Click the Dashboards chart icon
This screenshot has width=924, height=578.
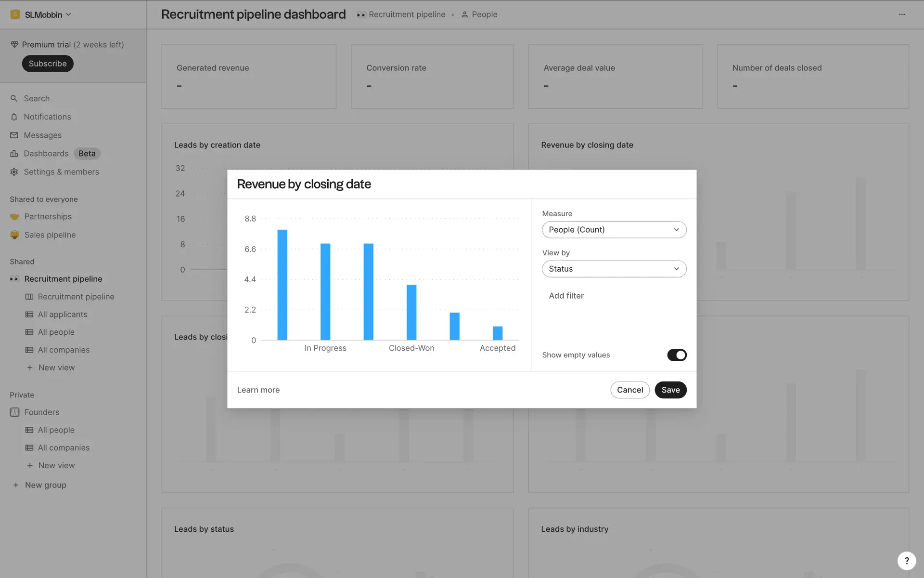click(x=14, y=154)
